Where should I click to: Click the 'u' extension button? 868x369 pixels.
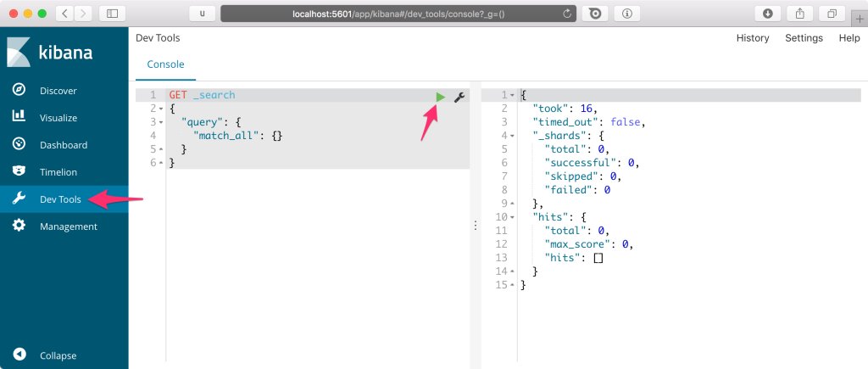[x=202, y=14]
